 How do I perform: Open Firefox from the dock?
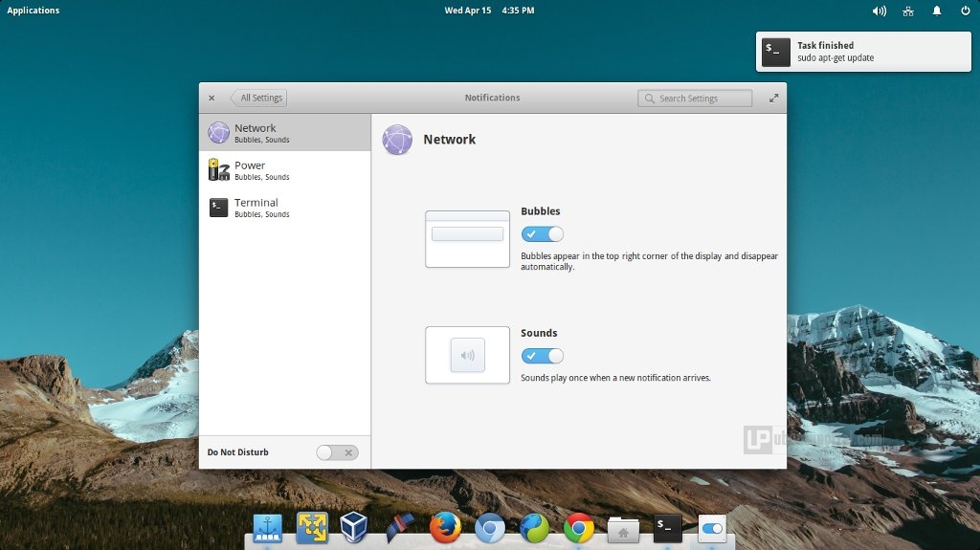[445, 527]
